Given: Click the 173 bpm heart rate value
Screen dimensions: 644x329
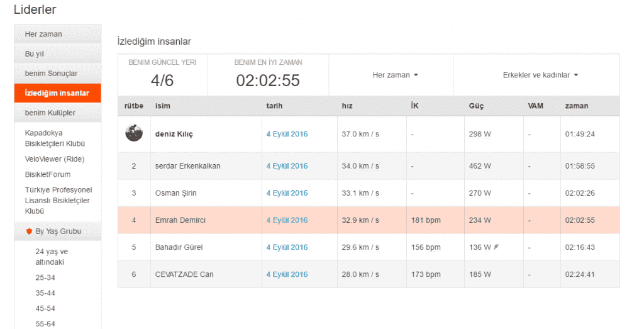Looking at the screenshot, I should point(426,274).
